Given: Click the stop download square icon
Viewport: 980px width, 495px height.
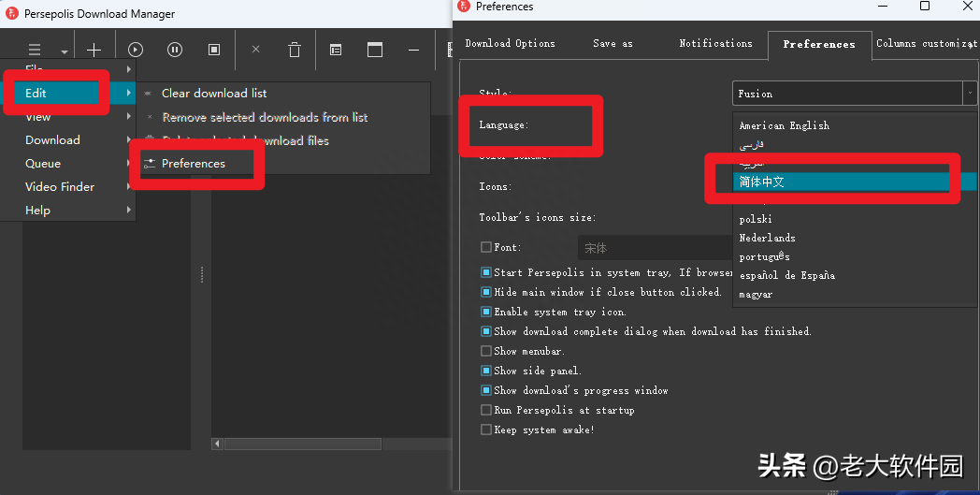Looking at the screenshot, I should point(214,50).
